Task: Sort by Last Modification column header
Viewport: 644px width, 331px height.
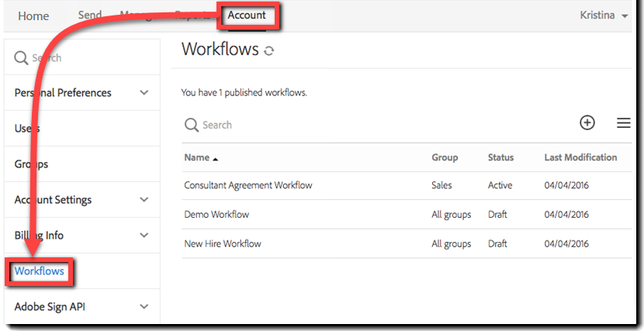Action: point(580,157)
